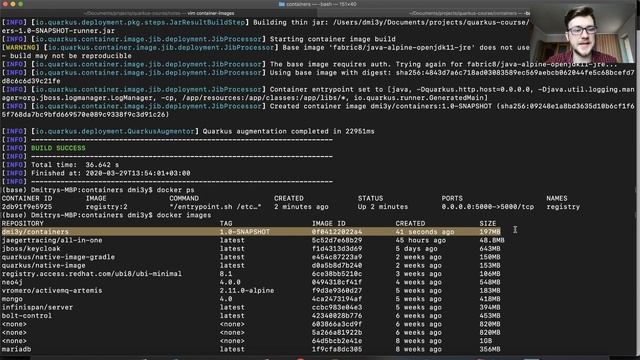Click the IMAGE ID column header
This screenshot has height=360, width=640.
(x=329, y=224)
